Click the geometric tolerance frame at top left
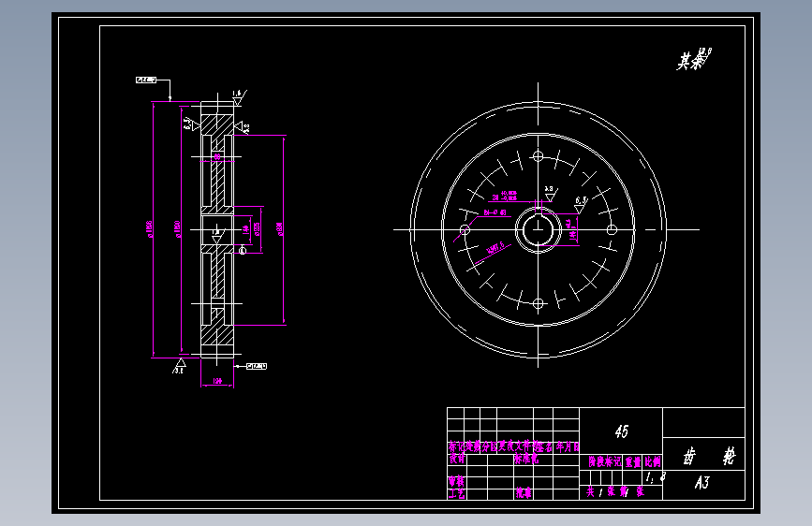Image resolution: width=812 pixels, height=526 pixels. [146, 80]
